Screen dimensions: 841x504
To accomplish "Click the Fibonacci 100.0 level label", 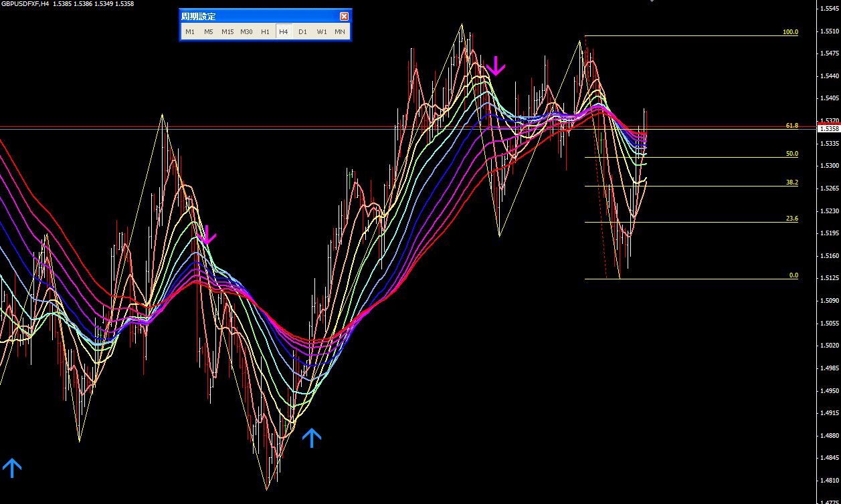I will click(x=790, y=32).
